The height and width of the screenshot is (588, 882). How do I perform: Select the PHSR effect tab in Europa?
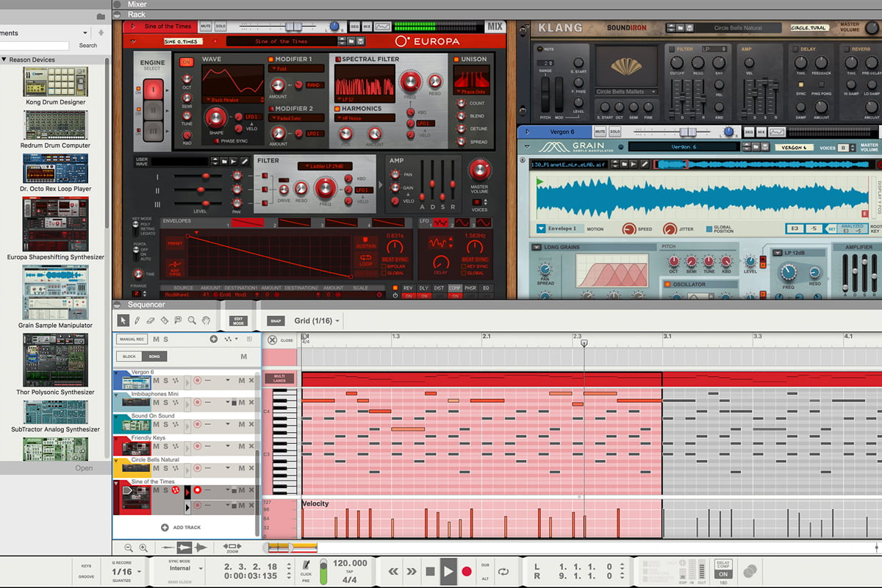[470, 287]
